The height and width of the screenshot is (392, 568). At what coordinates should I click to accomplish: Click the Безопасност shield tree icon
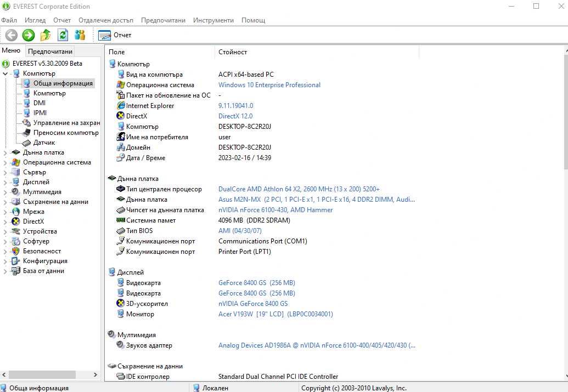16,251
